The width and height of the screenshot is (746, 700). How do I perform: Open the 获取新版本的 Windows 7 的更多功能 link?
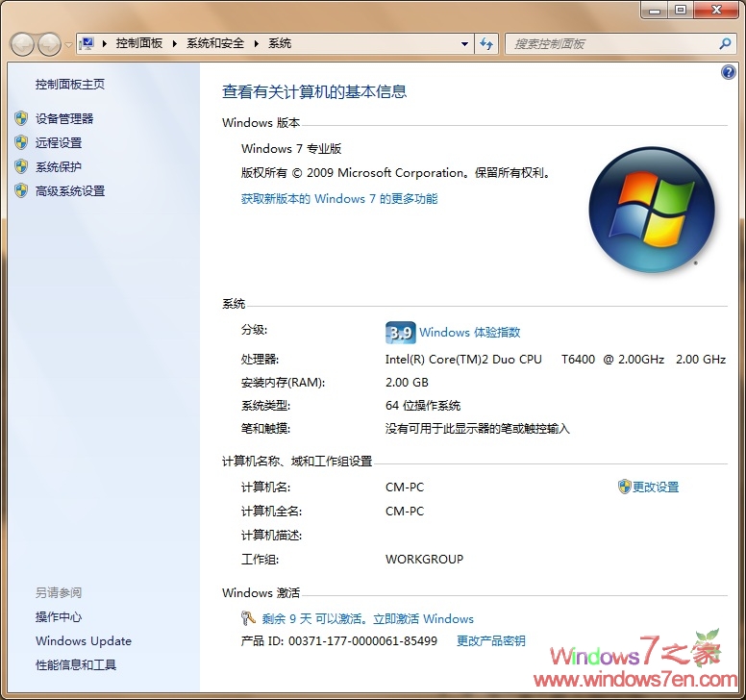click(338, 199)
